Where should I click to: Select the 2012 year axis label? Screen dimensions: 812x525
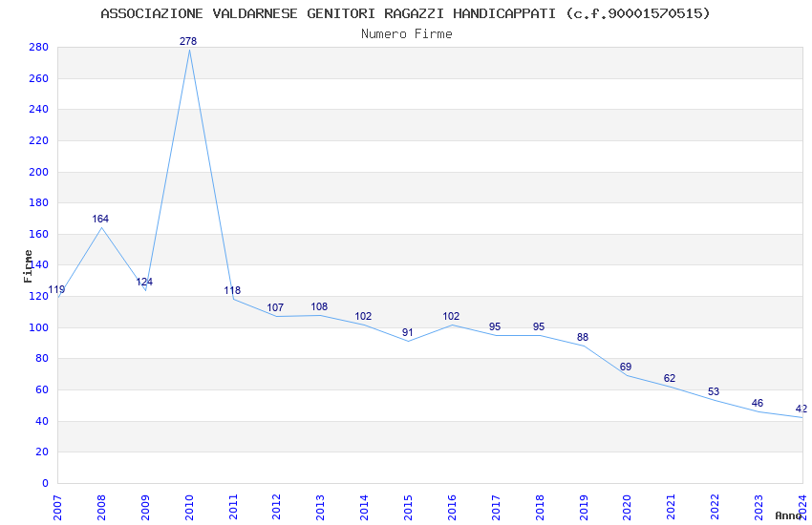(x=276, y=508)
